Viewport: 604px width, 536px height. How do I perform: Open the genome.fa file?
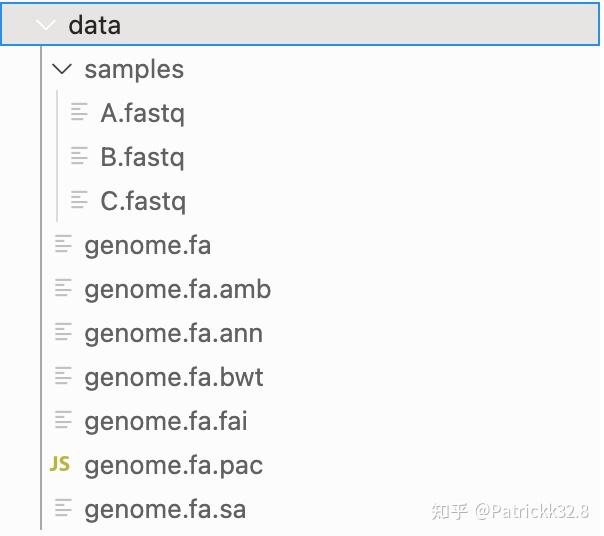(x=147, y=245)
